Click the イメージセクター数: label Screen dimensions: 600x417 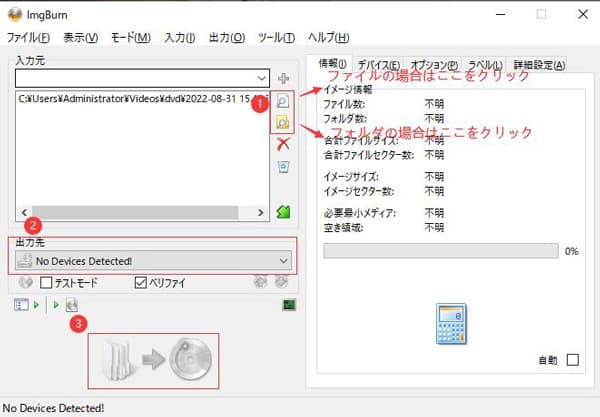click(x=359, y=191)
